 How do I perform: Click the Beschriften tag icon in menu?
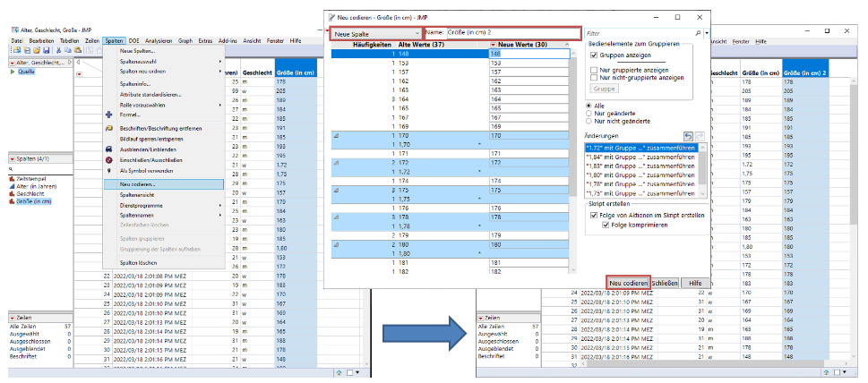(108, 128)
